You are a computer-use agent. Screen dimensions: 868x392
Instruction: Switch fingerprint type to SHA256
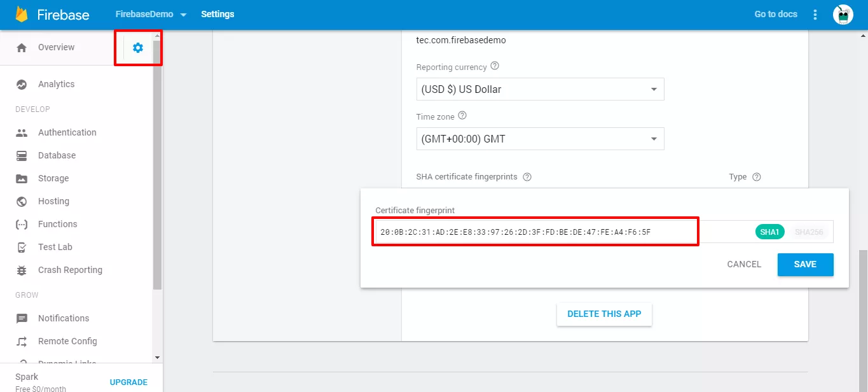(809, 232)
